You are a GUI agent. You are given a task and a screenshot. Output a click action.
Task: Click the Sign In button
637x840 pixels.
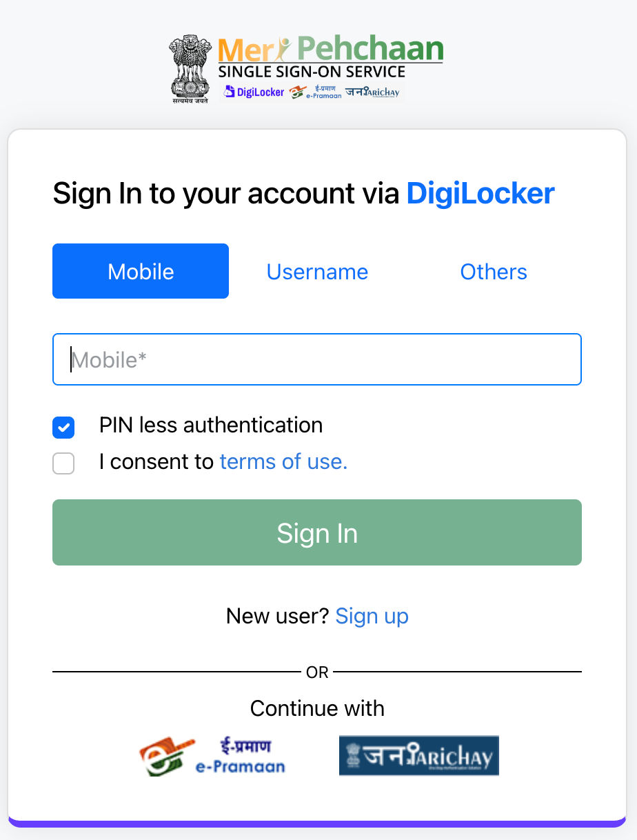[x=317, y=532]
